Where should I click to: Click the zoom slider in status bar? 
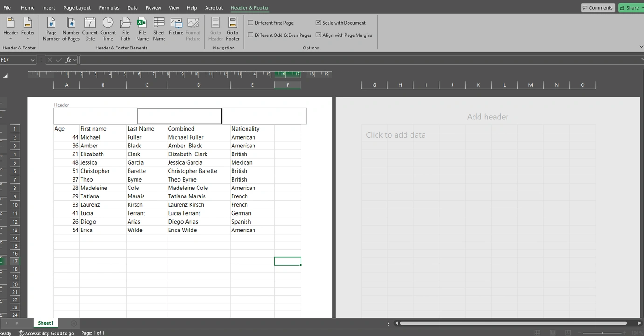(603, 333)
